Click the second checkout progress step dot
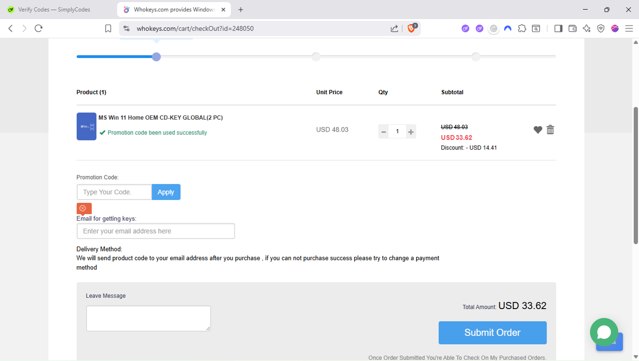The height and width of the screenshot is (361, 639). tap(316, 57)
